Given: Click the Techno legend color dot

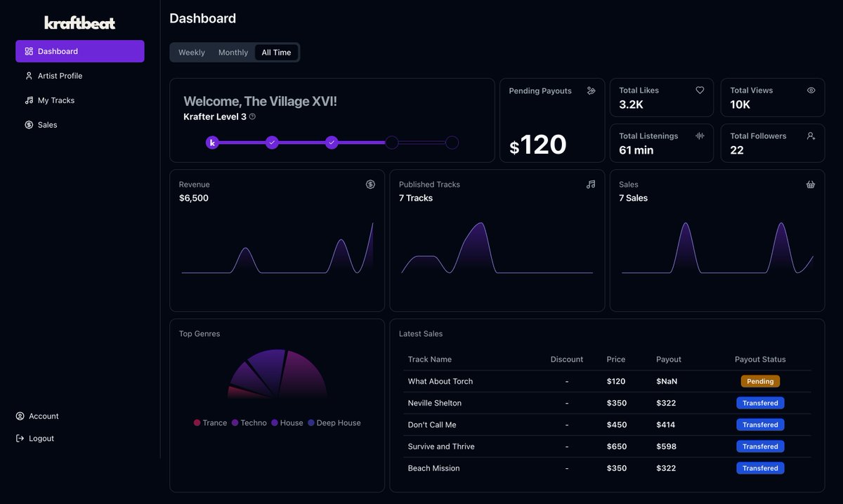Looking at the screenshot, I should pyautogui.click(x=235, y=423).
